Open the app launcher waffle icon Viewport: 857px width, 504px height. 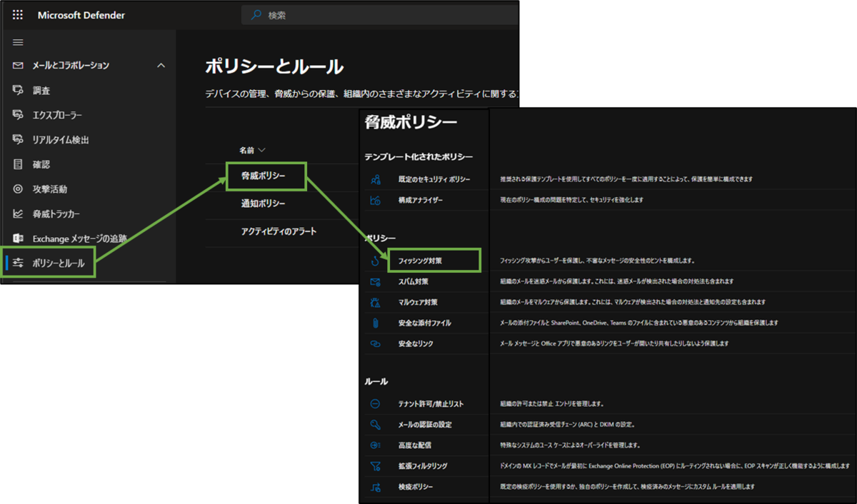pyautogui.click(x=18, y=15)
